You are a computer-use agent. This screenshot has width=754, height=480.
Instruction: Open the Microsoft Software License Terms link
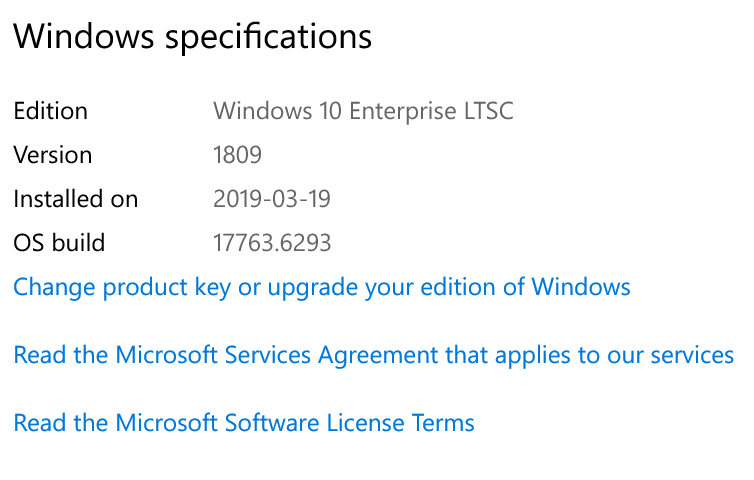click(x=243, y=423)
